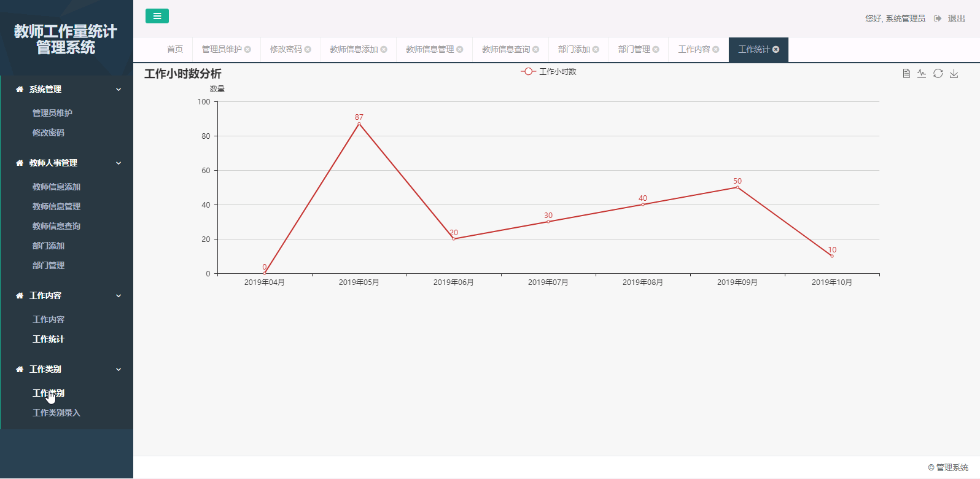Click the logout arrow icon
Viewport: 980px width, 479px height.
[x=938, y=18]
